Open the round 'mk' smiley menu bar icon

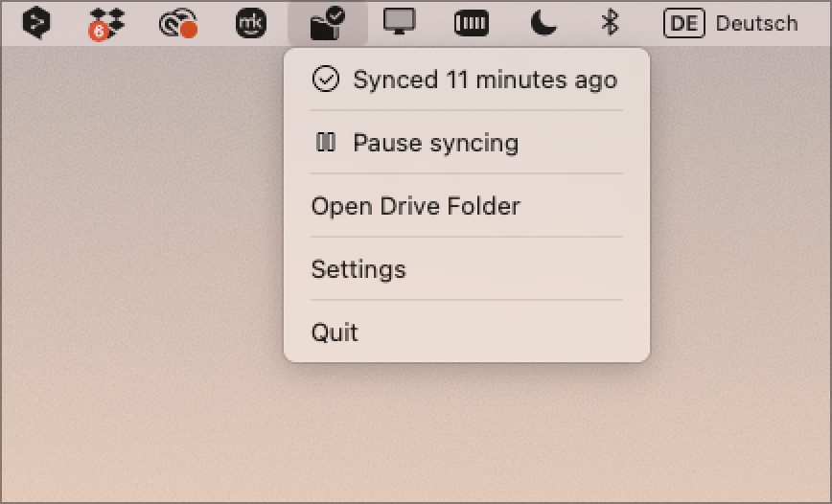pyautogui.click(x=251, y=23)
